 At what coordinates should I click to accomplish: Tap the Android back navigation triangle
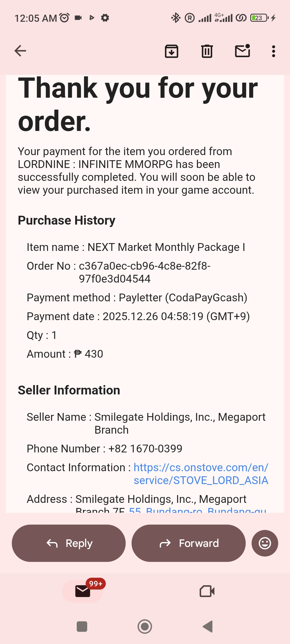(208, 627)
